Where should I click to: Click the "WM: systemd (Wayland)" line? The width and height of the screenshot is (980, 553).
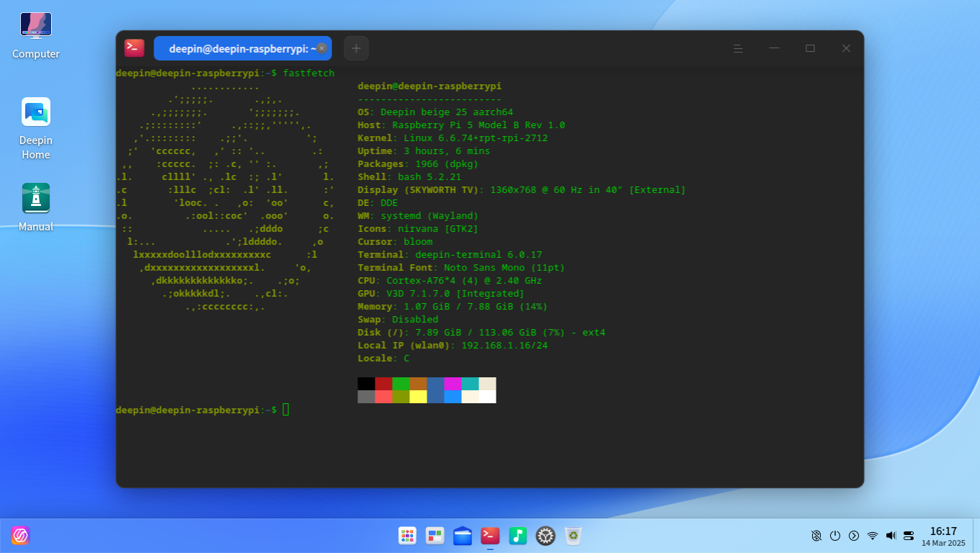(418, 216)
